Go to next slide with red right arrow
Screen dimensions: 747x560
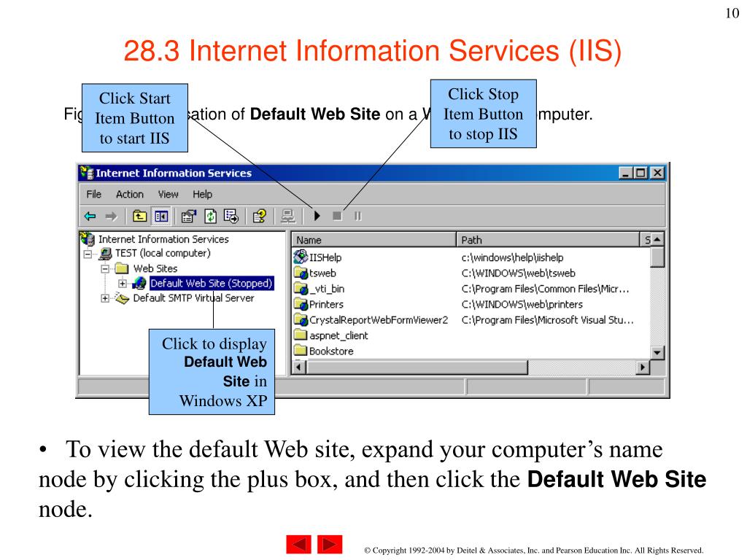click(330, 544)
